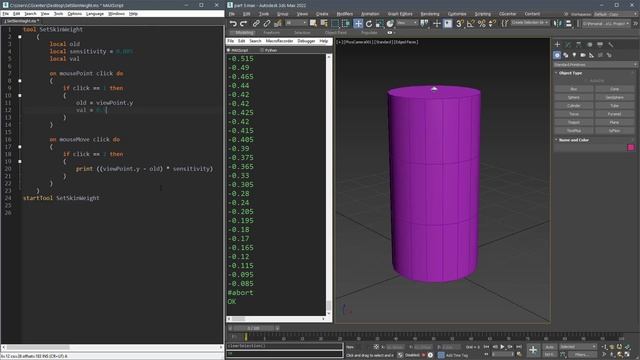Screen dimensions: 640x360
Task: Click the magenta object color swatch
Action: [631, 148]
